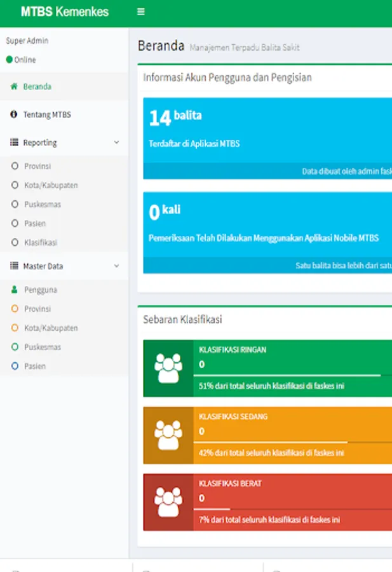Click the list icon beside Master Data
The height and width of the screenshot is (572, 392).
click(14, 266)
